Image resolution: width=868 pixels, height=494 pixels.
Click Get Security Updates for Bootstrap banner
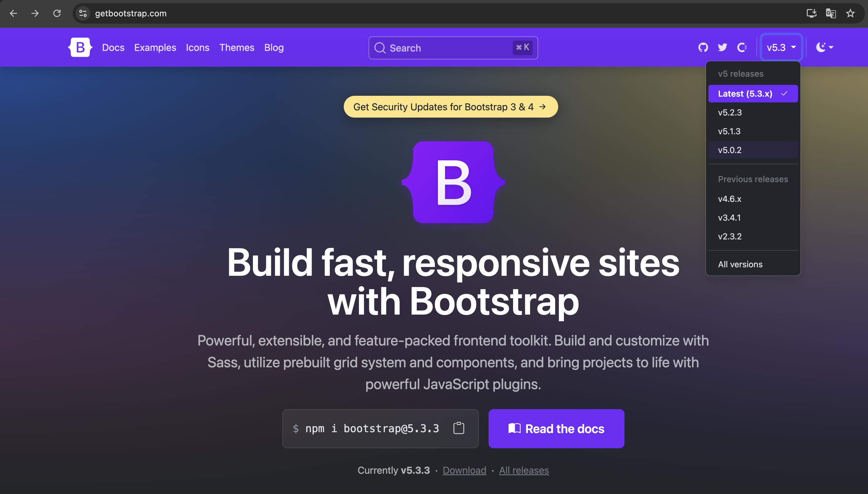click(x=451, y=107)
